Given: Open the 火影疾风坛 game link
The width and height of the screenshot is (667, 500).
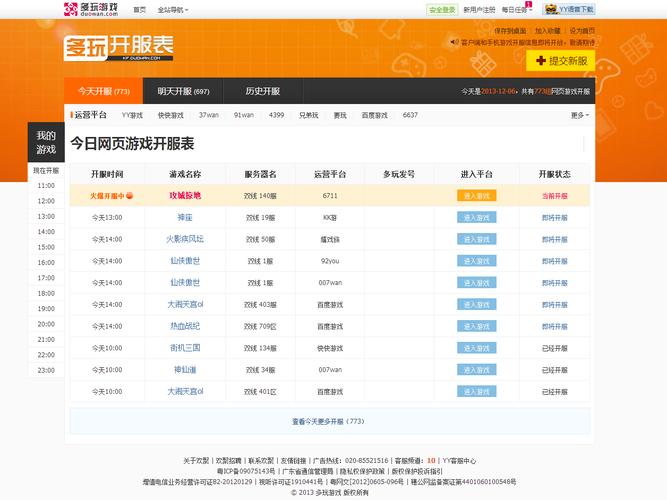Looking at the screenshot, I should pos(185,239).
